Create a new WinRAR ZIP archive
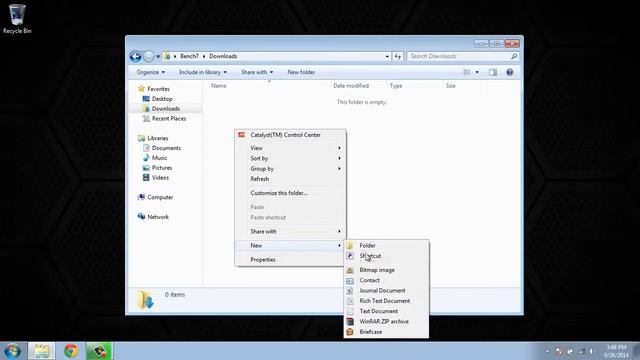Screen dimensions: 640x360 pyautogui.click(x=386, y=322)
